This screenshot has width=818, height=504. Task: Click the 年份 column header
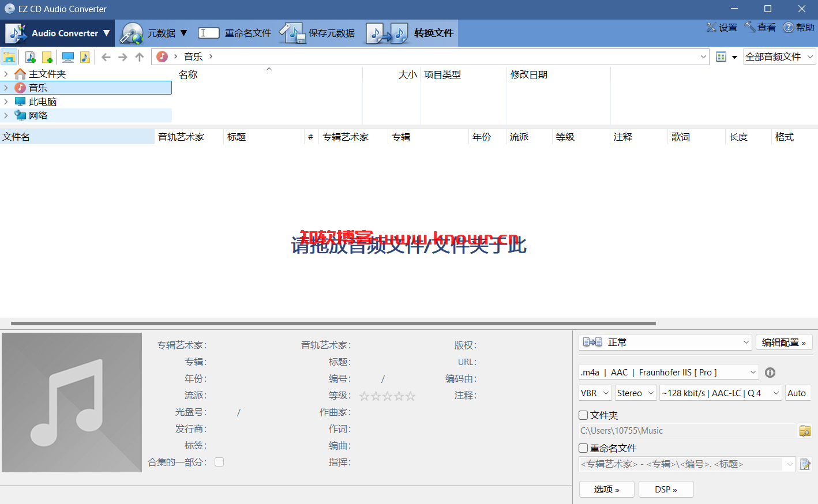click(487, 137)
